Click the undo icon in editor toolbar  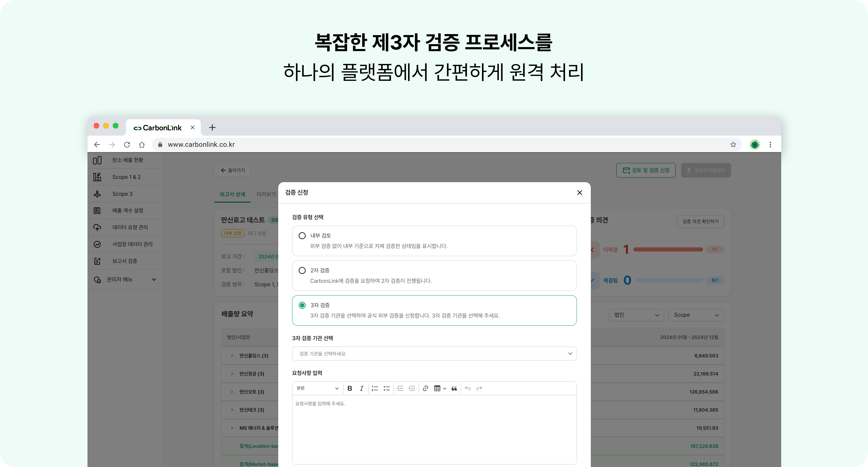pos(468,388)
